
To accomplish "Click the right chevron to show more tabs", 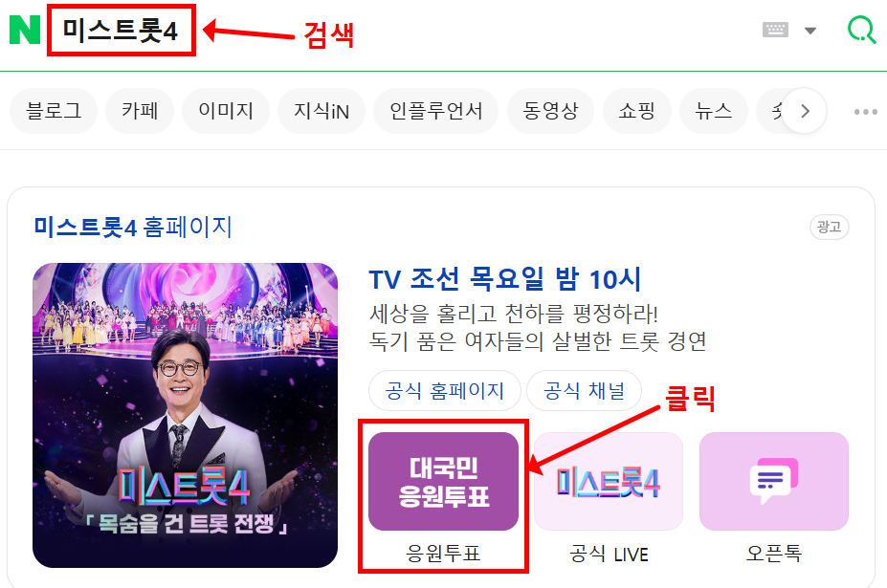I will 805,111.
